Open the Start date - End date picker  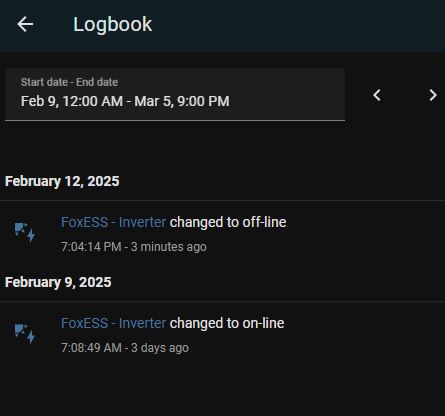(175, 94)
